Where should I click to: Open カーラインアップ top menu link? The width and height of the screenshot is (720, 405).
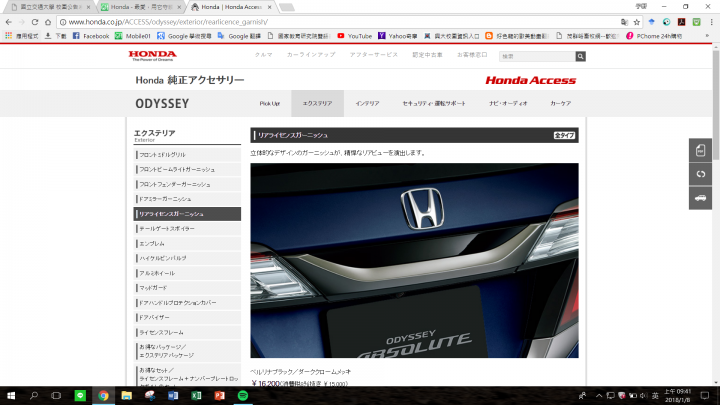[311, 55]
